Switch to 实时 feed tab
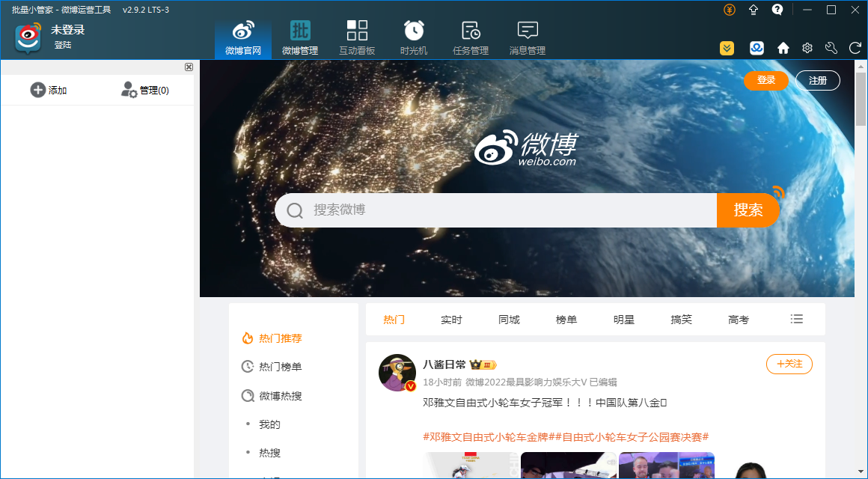 [451, 320]
